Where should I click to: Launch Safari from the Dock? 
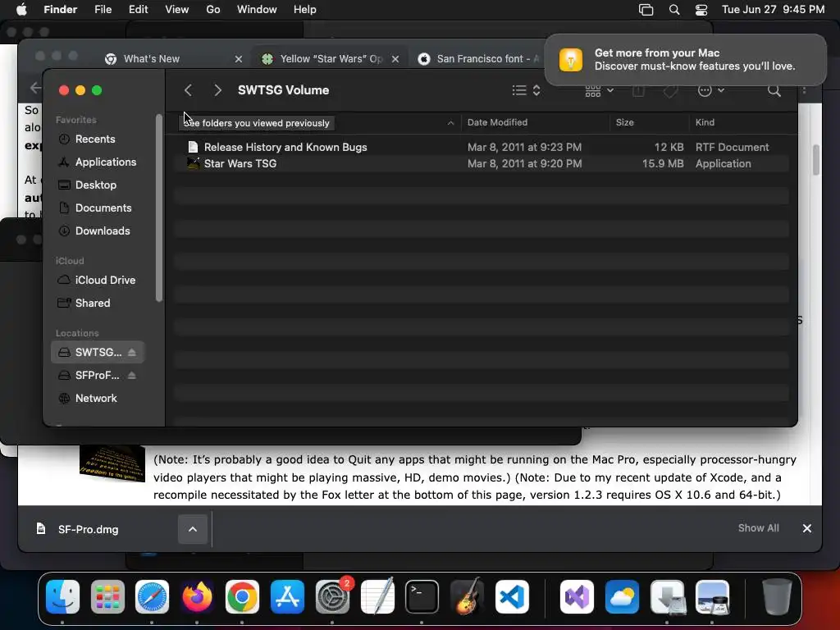point(152,597)
